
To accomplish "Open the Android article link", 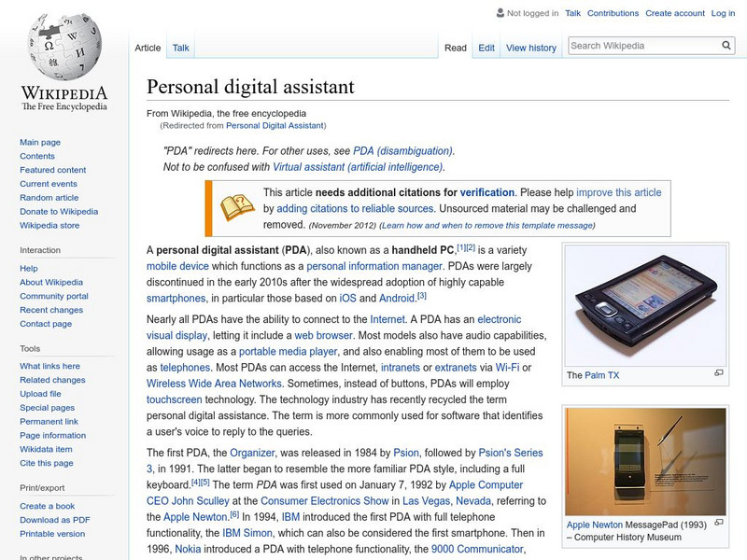I will coord(397,298).
